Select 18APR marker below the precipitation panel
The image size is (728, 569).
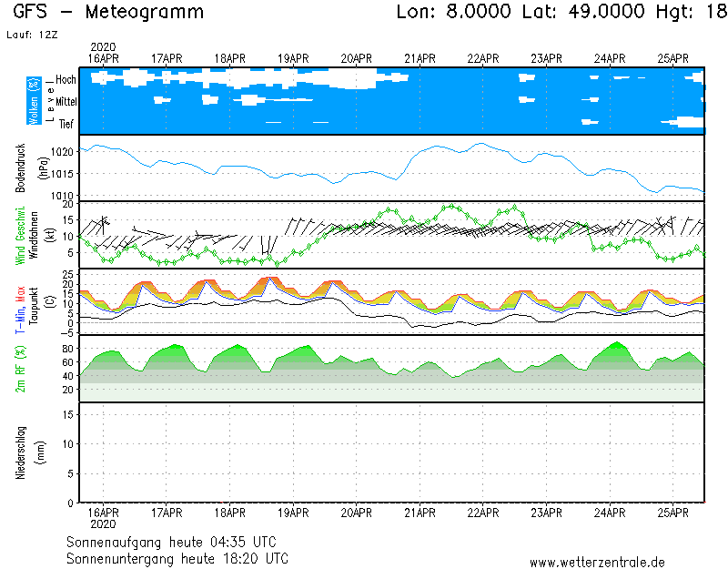(x=230, y=513)
